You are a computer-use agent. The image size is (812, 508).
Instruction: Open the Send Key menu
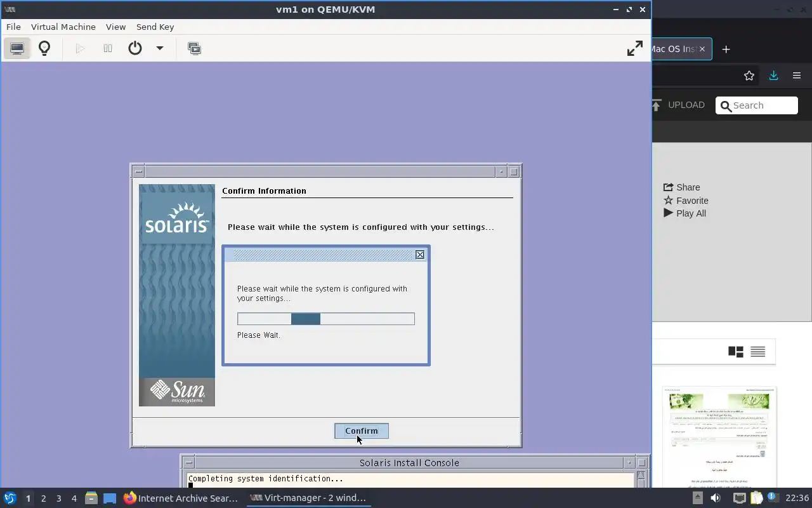tap(155, 27)
